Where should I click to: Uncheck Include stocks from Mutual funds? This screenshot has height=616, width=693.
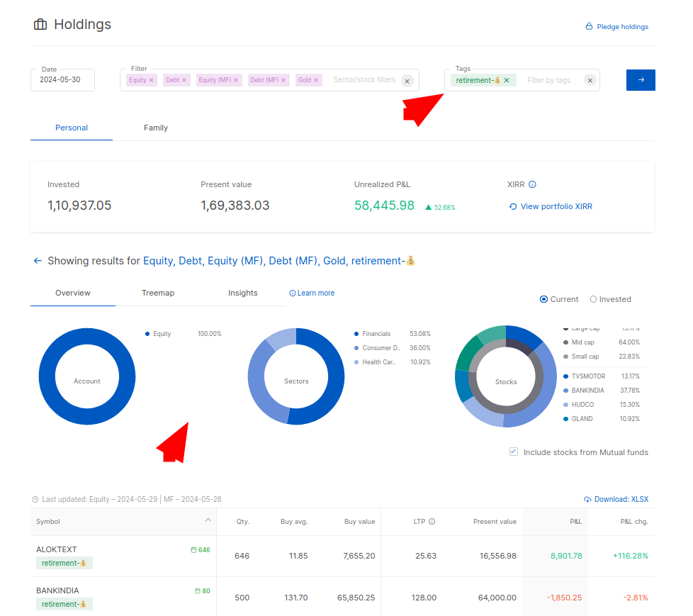tap(513, 452)
